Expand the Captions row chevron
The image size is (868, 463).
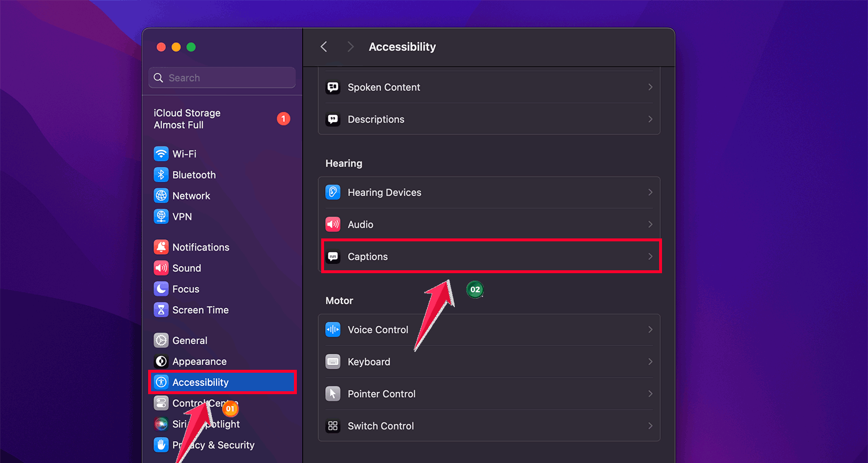[x=650, y=256]
